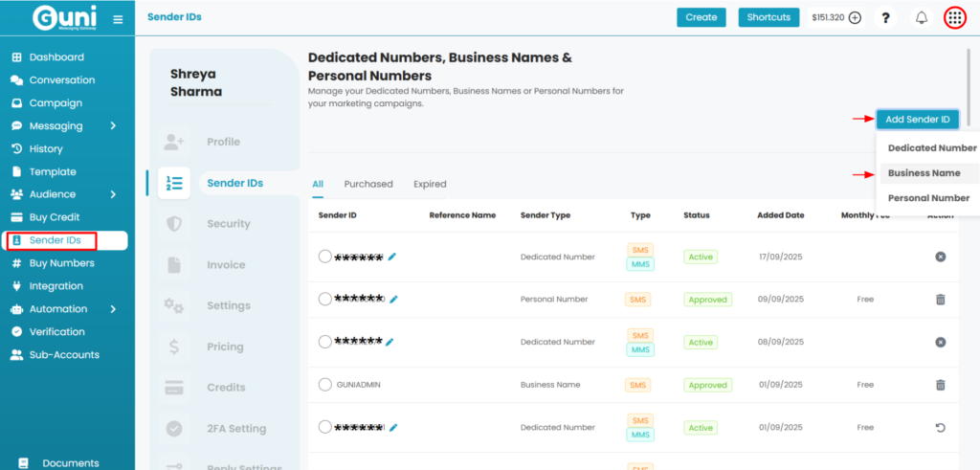Click the pencil edit icon in first row
This screenshot has width=980, height=470.
coord(391,257)
